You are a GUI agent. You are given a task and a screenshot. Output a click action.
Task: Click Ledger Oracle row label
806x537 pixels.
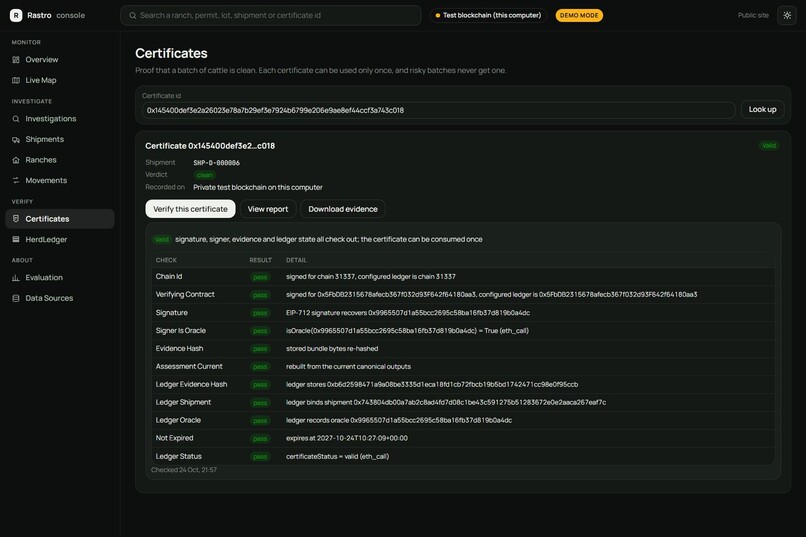pos(178,420)
